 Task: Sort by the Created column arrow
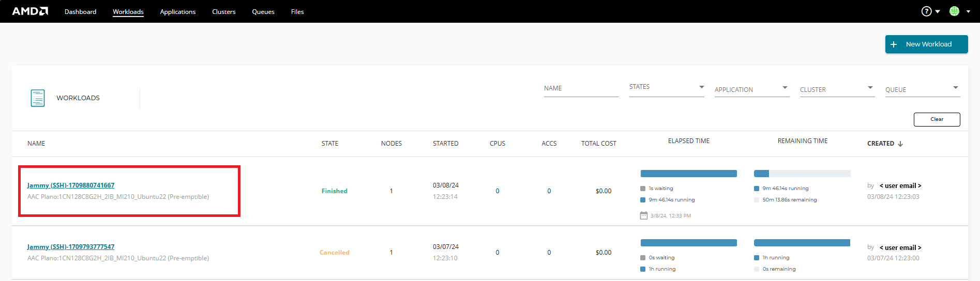900,144
